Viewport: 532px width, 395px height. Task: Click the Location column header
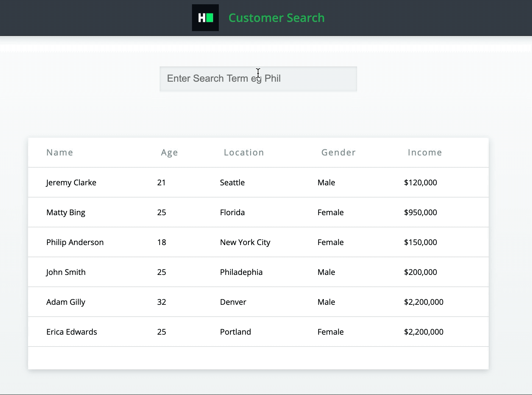tap(244, 152)
